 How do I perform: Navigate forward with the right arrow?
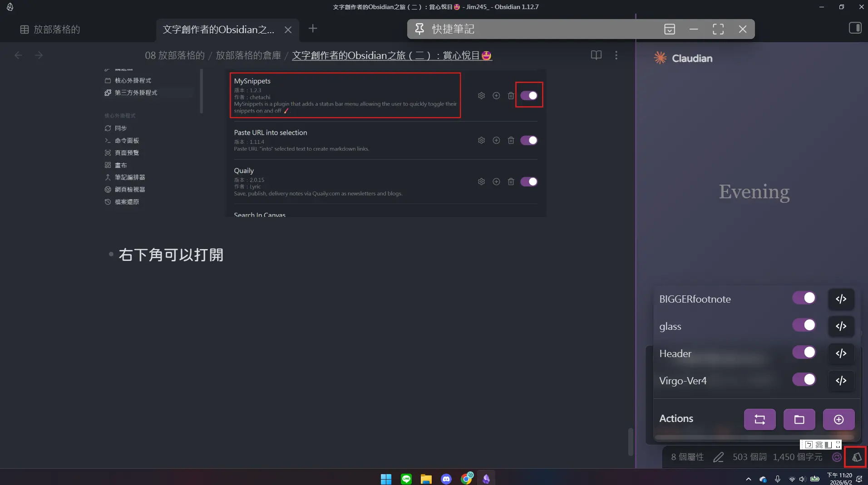click(x=39, y=55)
